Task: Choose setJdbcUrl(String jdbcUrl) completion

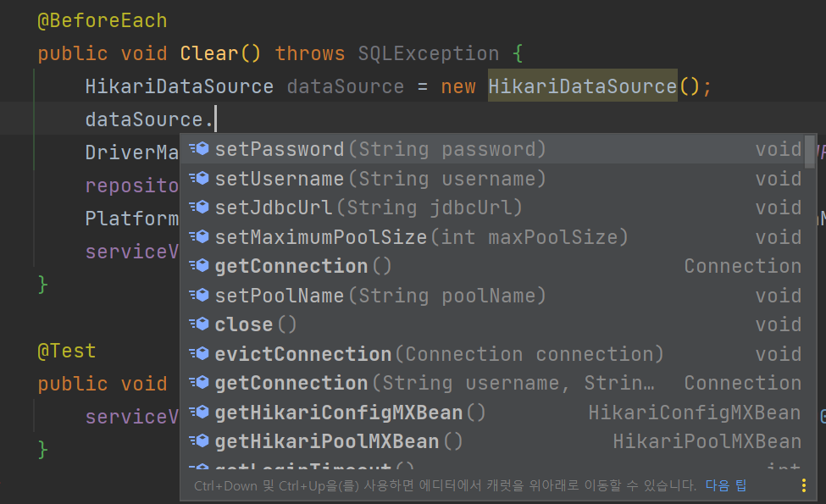Action: pos(492,208)
